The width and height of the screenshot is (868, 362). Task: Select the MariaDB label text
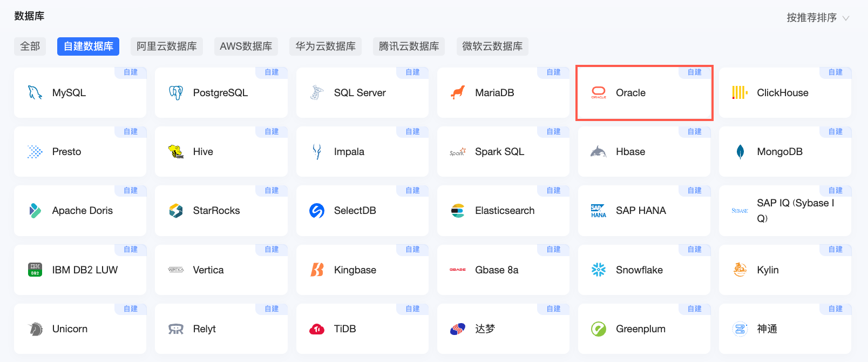[494, 92]
